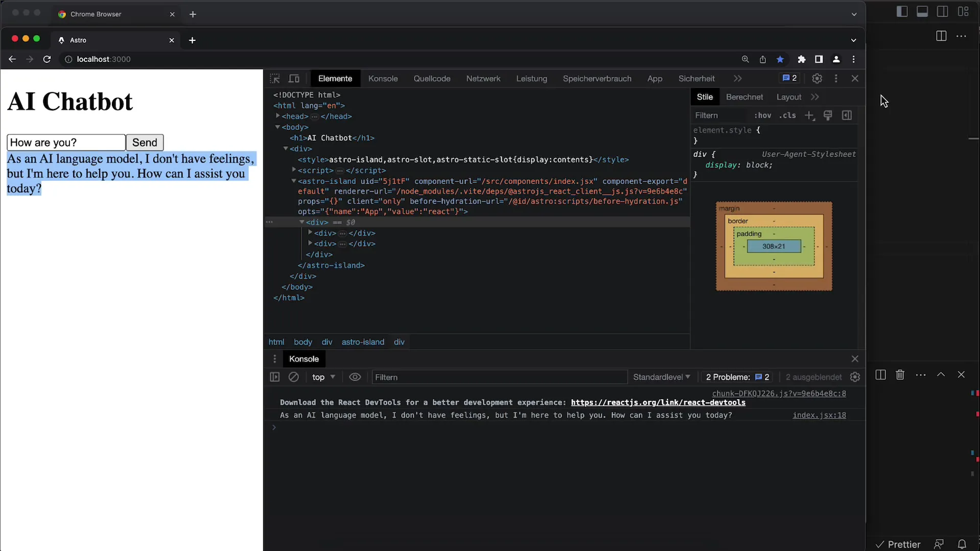Focus the How are you? chat input
The height and width of the screenshot is (551, 980).
click(x=66, y=143)
